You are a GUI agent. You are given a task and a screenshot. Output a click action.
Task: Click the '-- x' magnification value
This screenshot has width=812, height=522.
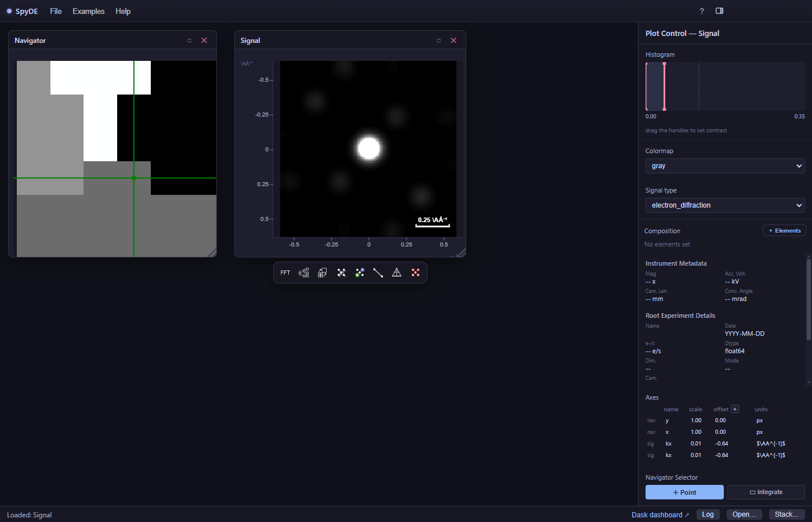tap(651, 282)
